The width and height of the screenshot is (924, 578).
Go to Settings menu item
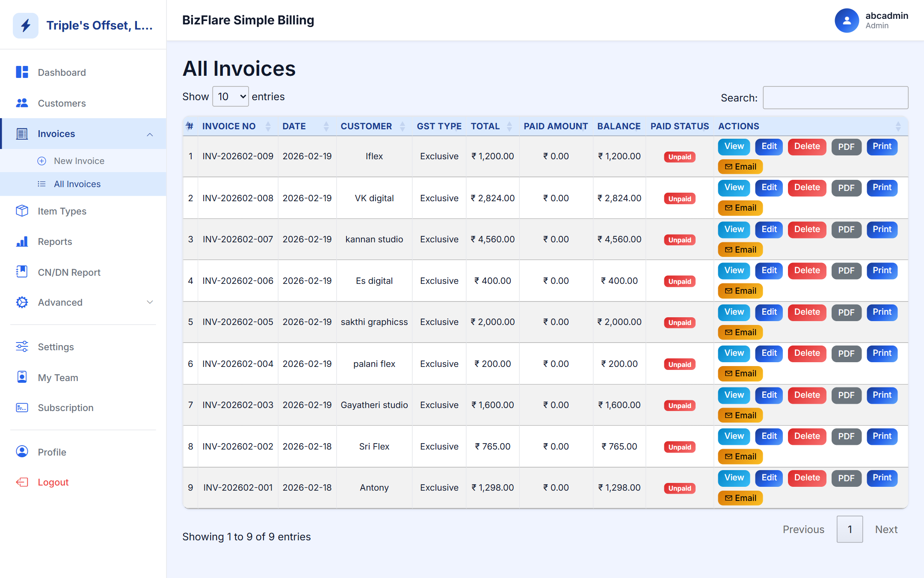tap(83, 347)
